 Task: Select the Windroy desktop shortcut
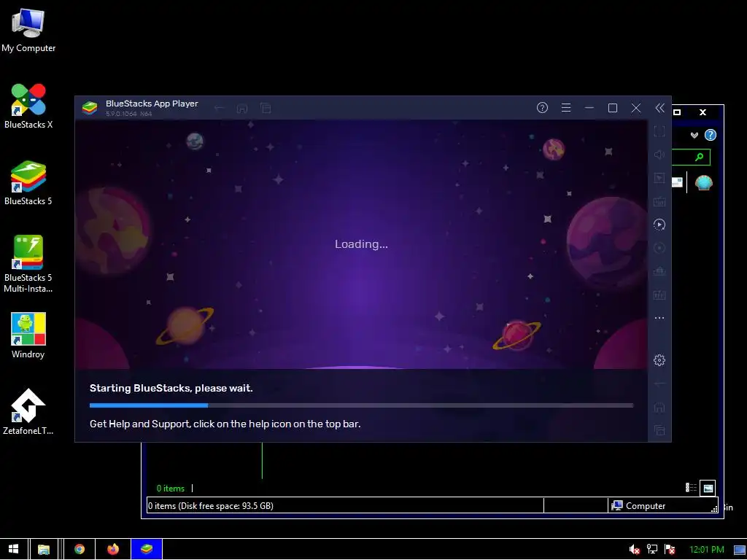[28, 335]
